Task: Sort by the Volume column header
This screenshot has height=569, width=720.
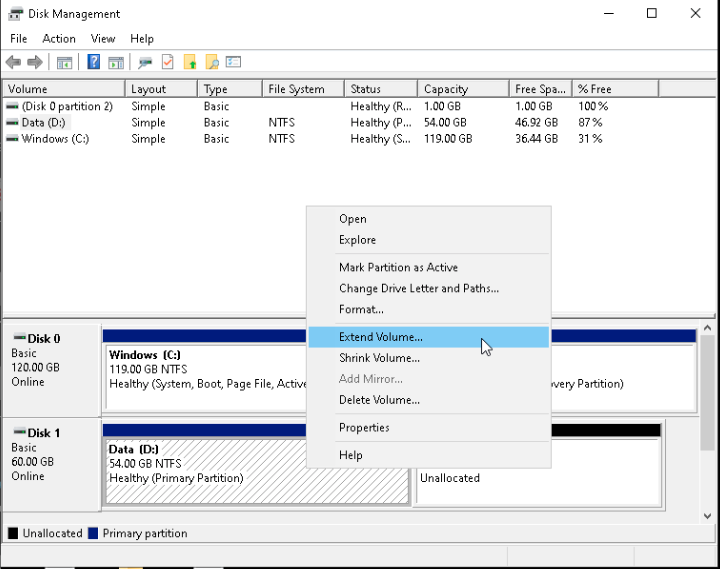Action: pyautogui.click(x=64, y=89)
